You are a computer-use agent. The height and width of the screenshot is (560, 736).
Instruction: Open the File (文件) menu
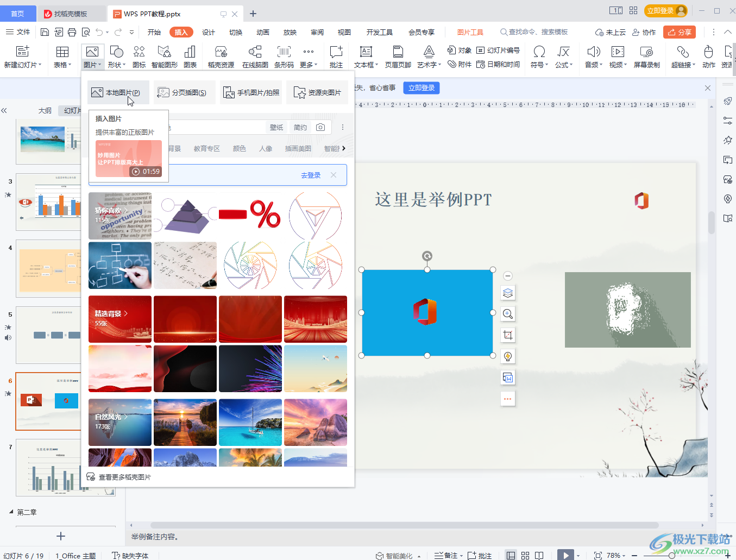(x=18, y=32)
